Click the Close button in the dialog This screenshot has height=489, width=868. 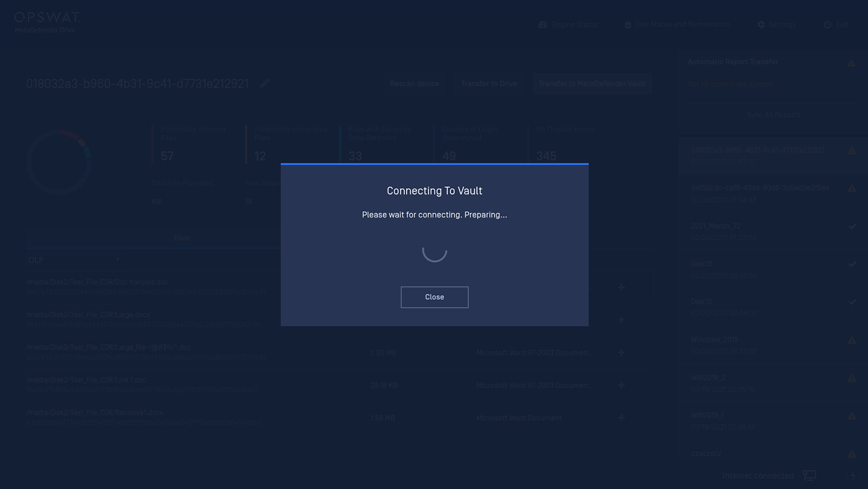pyautogui.click(x=434, y=297)
